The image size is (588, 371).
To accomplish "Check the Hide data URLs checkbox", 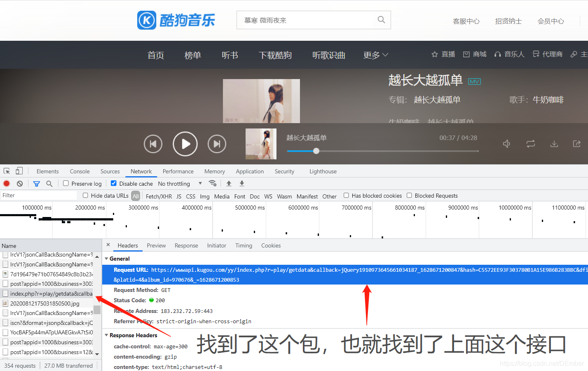I will (x=85, y=195).
